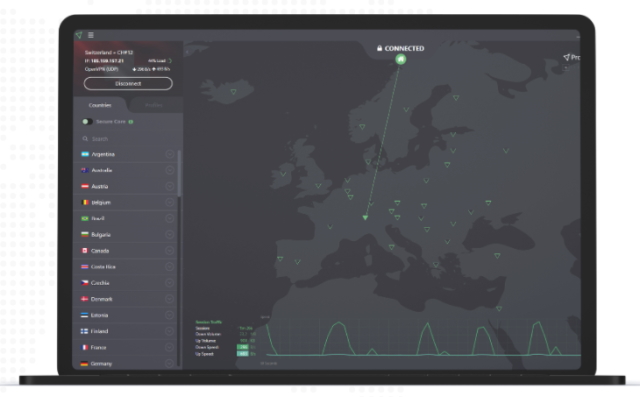Image resolution: width=640 pixels, height=397 pixels.
Task: Collapse the sidebar with the arrow
Action: (x=187, y=52)
